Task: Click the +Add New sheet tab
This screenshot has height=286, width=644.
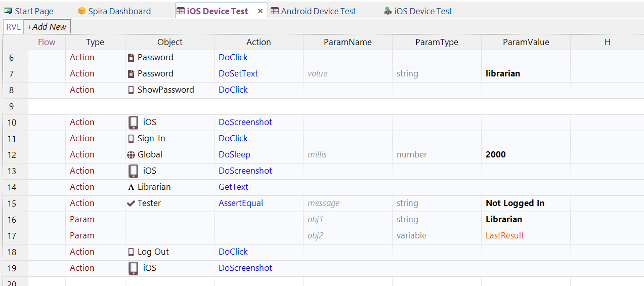Action: coord(47,27)
